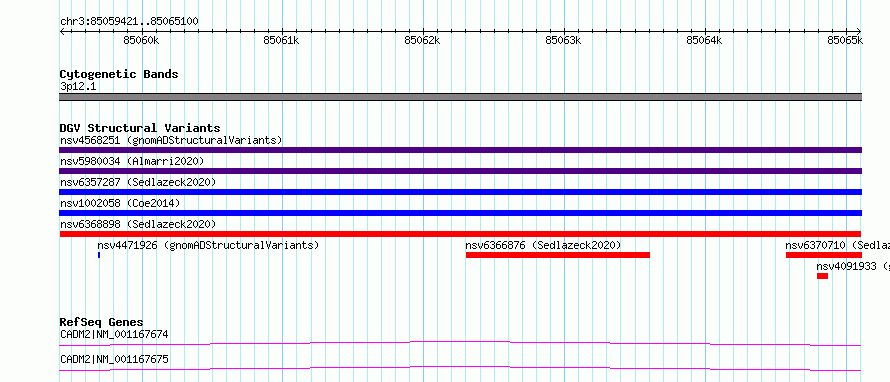Screen dimensions: 890x382
Task: Open the nsv6366876 (Sedlazeck2020) label
Action: pos(544,245)
